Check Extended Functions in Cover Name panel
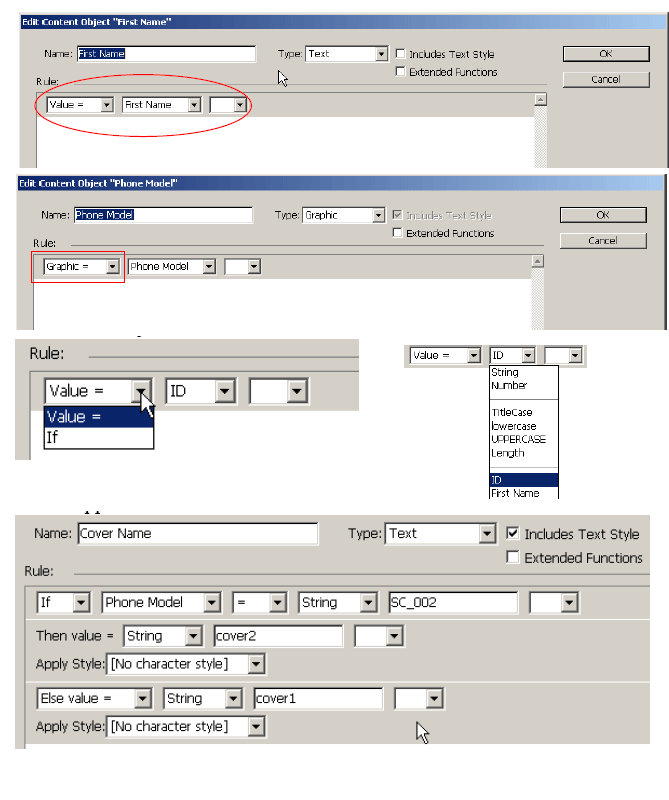This screenshot has height=800, width=669. point(513,558)
